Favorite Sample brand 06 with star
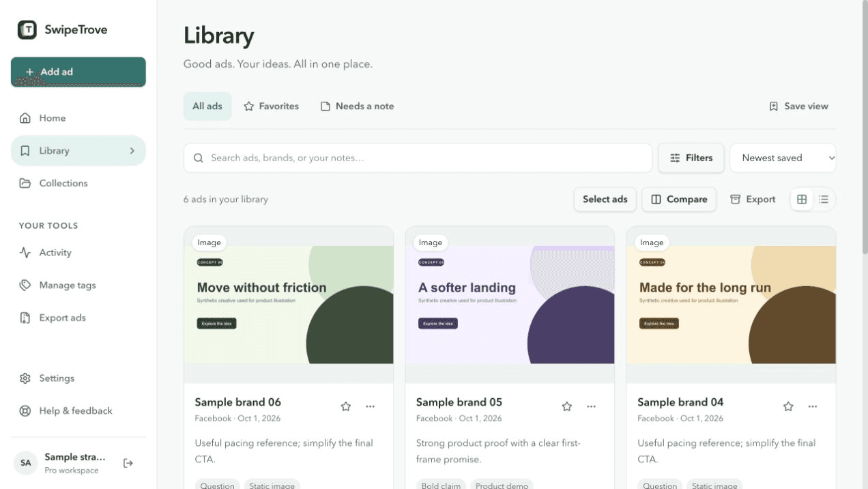 tap(346, 406)
